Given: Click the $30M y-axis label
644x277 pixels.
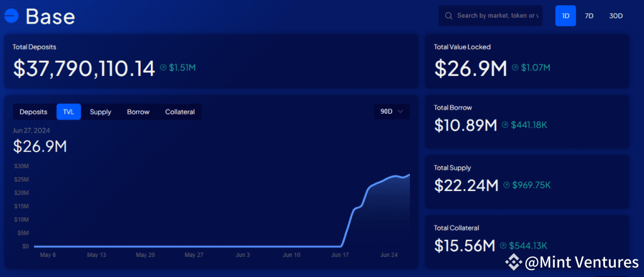Looking at the screenshot, I should click(x=21, y=166).
